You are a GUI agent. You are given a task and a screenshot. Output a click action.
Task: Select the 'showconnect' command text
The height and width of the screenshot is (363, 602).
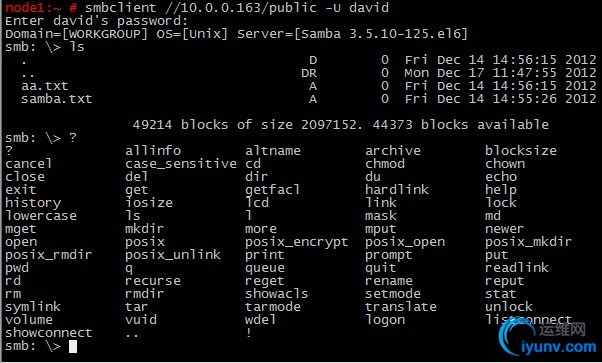(48, 333)
